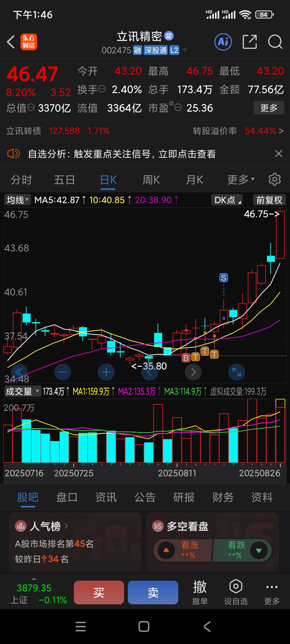
Task: Open 研报 tab
Action: tap(184, 497)
